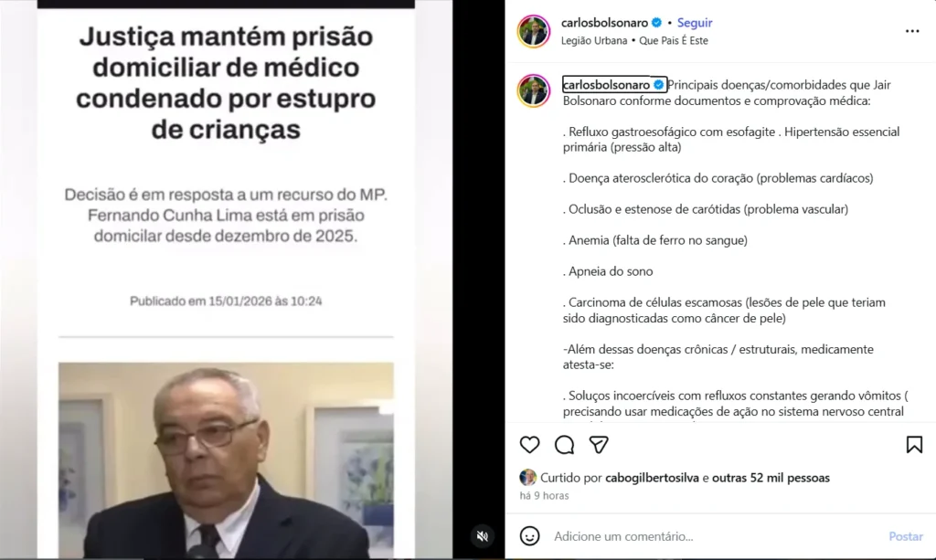Image resolution: width=936 pixels, height=560 pixels.
Task: Open comments via speech bubble icon
Action: pos(564,444)
